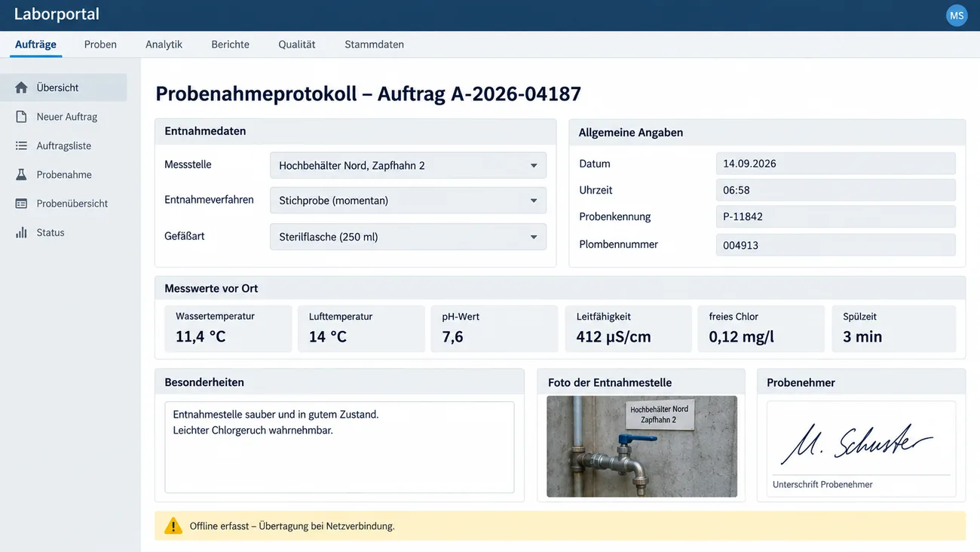Click the Lufttemperatur value 14 °C
980x552 pixels.
(x=328, y=336)
